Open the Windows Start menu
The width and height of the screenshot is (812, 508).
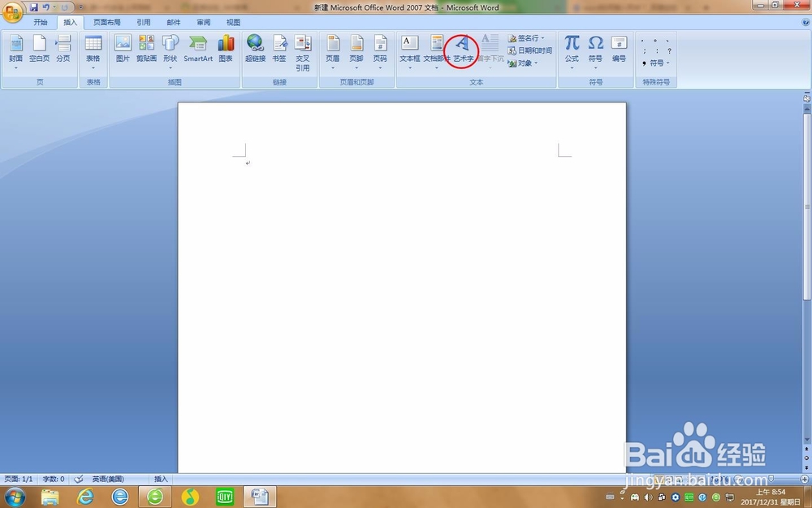(14, 497)
